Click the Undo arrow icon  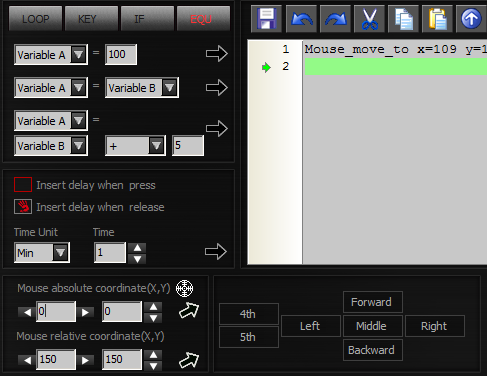(x=301, y=19)
